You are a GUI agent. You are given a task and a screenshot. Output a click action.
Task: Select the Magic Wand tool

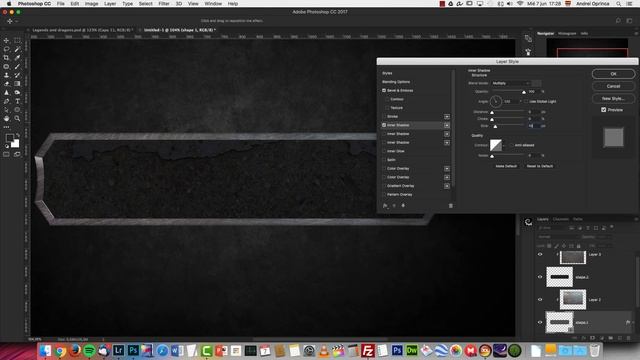click(17, 49)
